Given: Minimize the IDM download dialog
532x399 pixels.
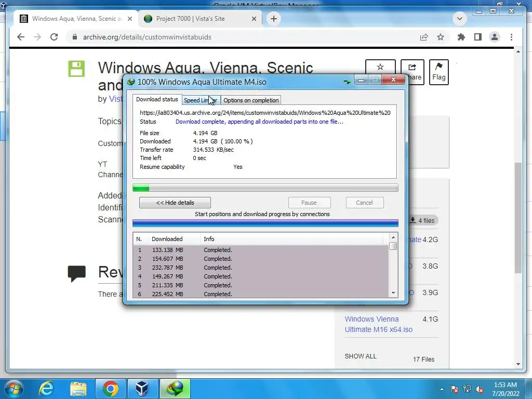Looking at the screenshot, I should pos(361,80).
